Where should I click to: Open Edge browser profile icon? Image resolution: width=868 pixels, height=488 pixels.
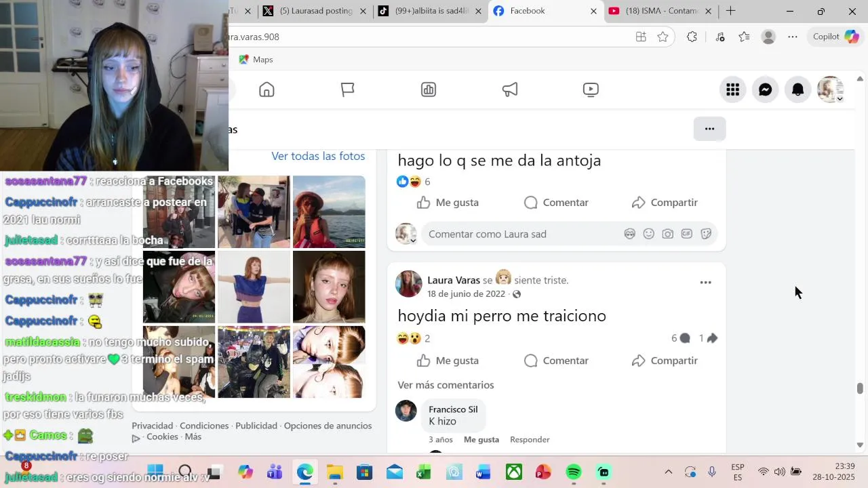pyautogui.click(x=768, y=37)
